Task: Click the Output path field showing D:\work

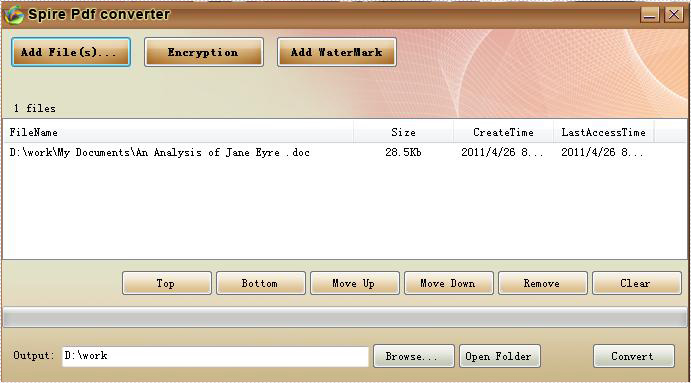Action: tap(215, 356)
